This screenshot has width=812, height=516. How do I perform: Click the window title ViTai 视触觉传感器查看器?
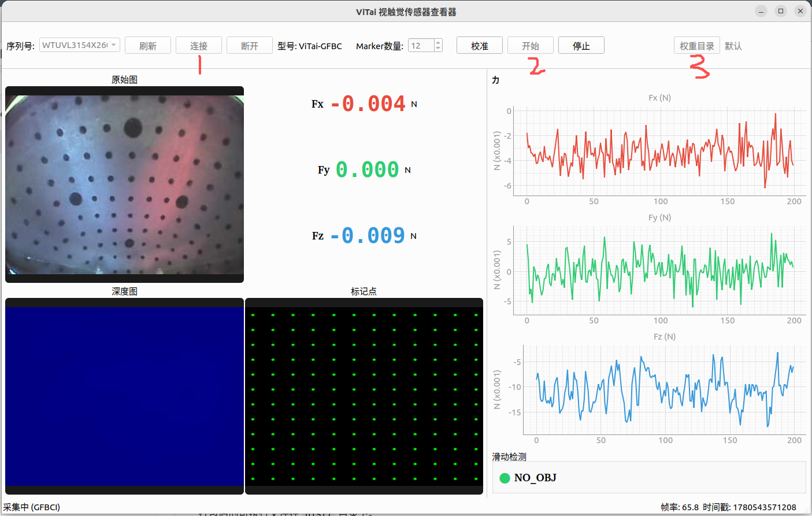coord(406,12)
